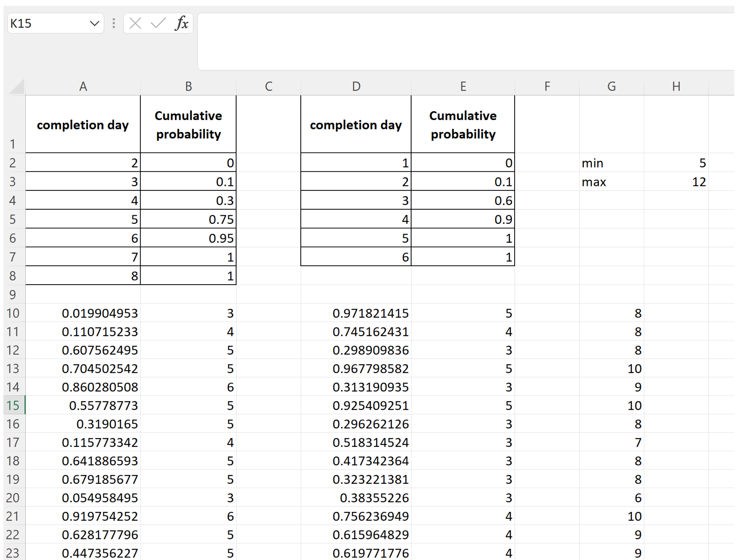The height and width of the screenshot is (560, 743).
Task: Click inside the Name Box showing K15
Action: (x=46, y=23)
